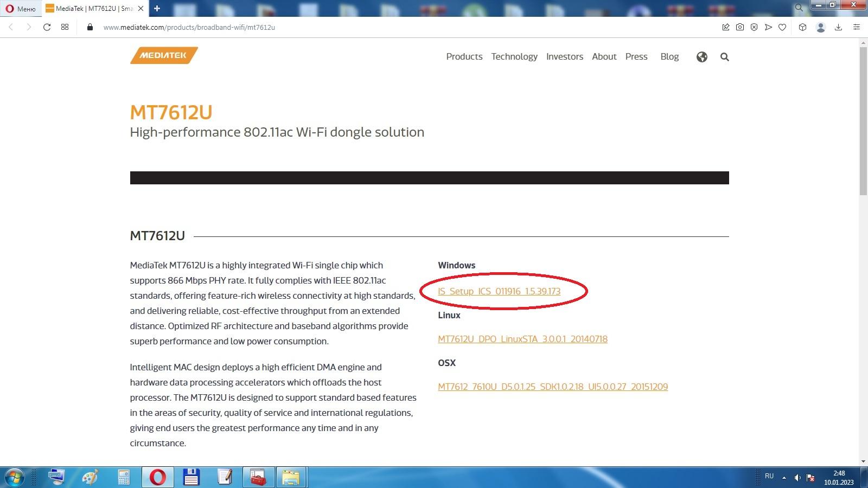Image resolution: width=868 pixels, height=488 pixels.
Task: Click the Show desktop button
Action: tap(864, 477)
